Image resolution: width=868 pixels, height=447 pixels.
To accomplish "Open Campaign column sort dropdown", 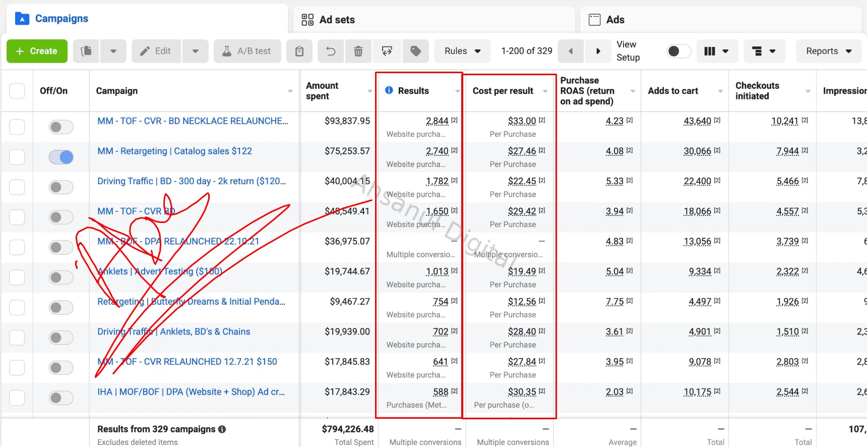I will [x=290, y=91].
